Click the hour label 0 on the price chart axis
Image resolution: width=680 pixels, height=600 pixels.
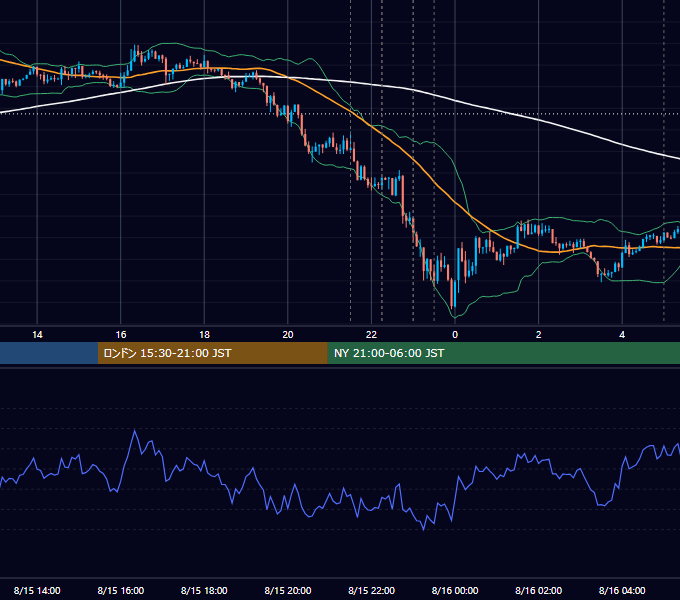coord(455,335)
